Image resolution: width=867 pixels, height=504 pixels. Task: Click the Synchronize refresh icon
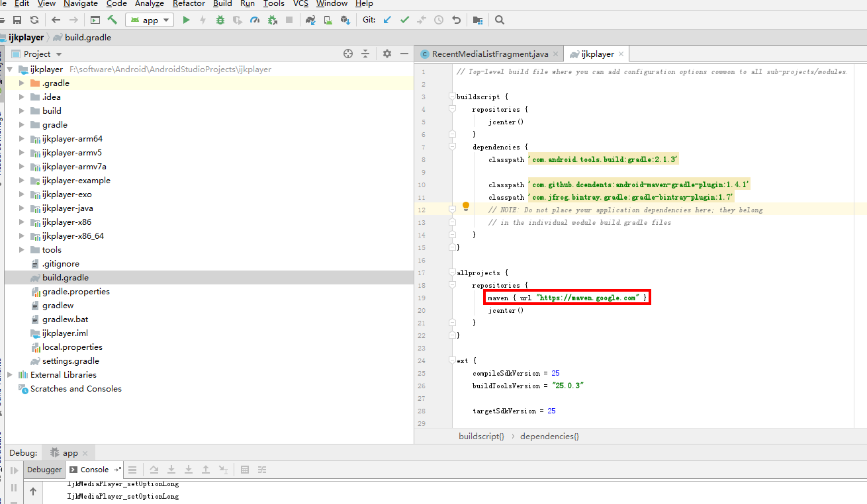point(34,21)
